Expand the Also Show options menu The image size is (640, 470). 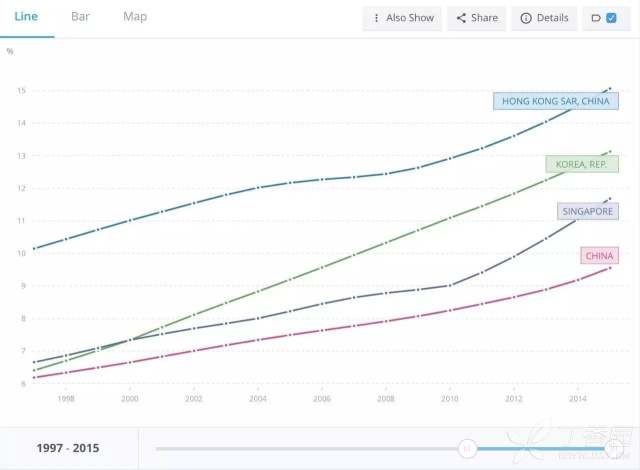coord(402,18)
